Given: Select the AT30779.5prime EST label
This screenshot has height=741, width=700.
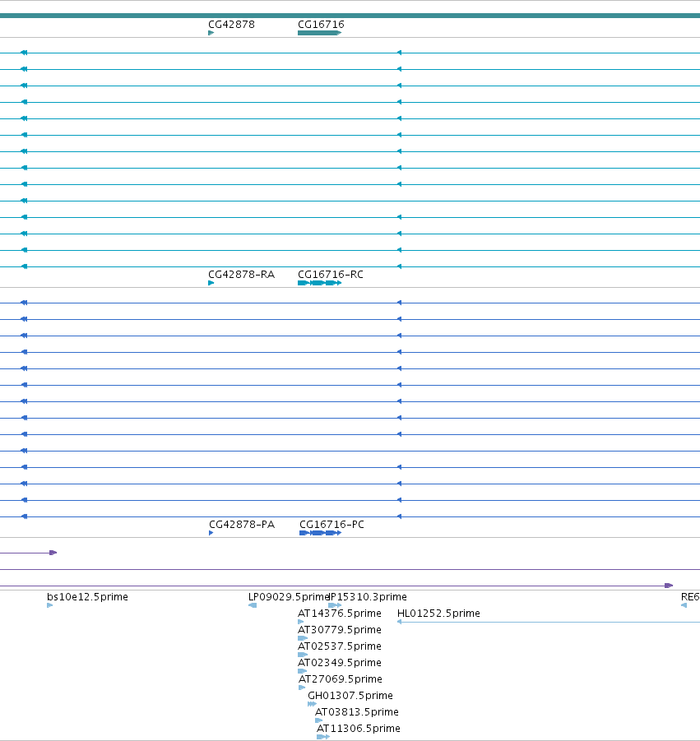Looking at the screenshot, I should coord(340,630).
